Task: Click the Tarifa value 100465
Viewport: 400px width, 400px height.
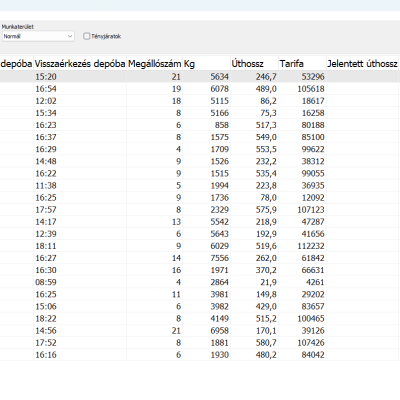Action: click(x=311, y=318)
